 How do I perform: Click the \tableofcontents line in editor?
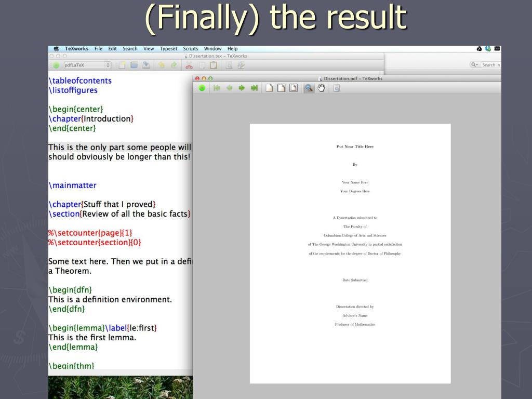click(x=80, y=81)
